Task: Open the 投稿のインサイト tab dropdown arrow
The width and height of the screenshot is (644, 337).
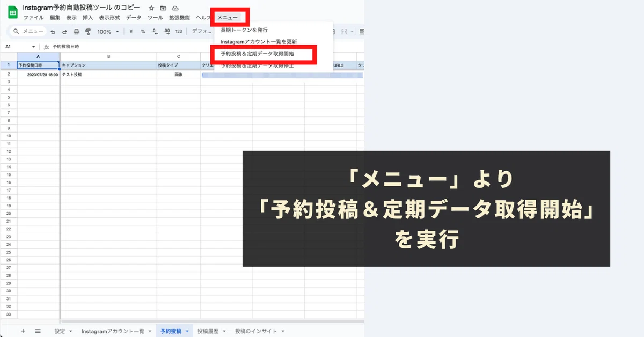Action: (x=283, y=331)
